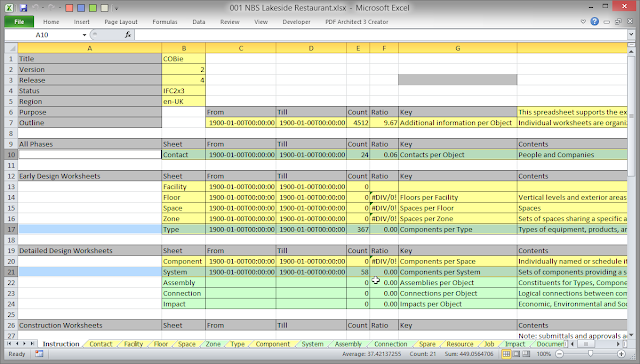Switch to the Space sheet tab
This screenshot has height=364, width=640.
(x=187, y=344)
